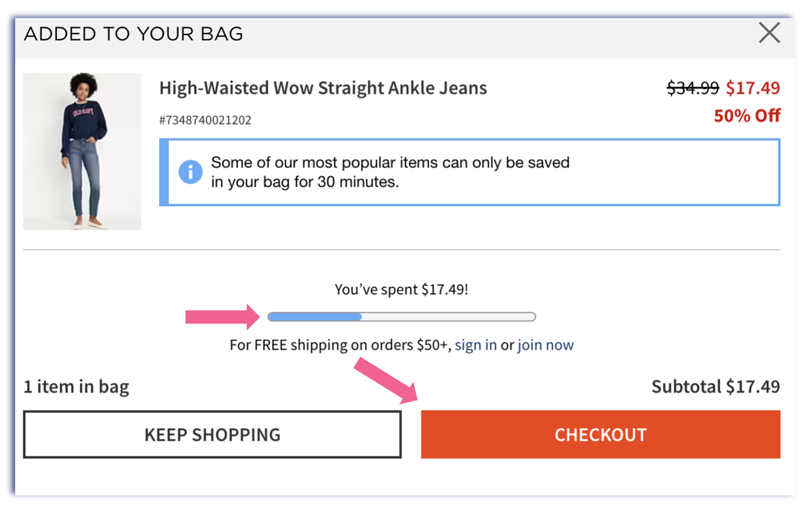The height and width of the screenshot is (514, 812).
Task: Click the Subtotal $17.49 amount
Action: 716,386
